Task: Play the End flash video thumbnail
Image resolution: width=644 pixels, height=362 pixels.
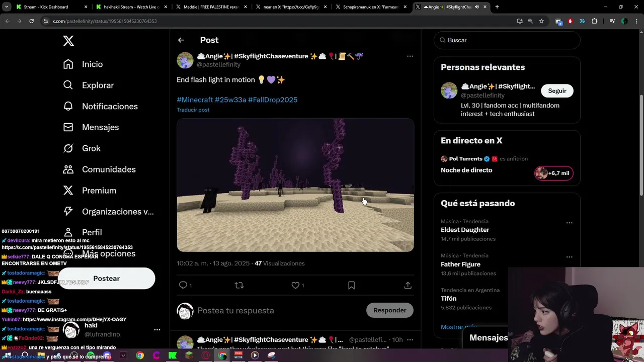Action: [x=295, y=185]
